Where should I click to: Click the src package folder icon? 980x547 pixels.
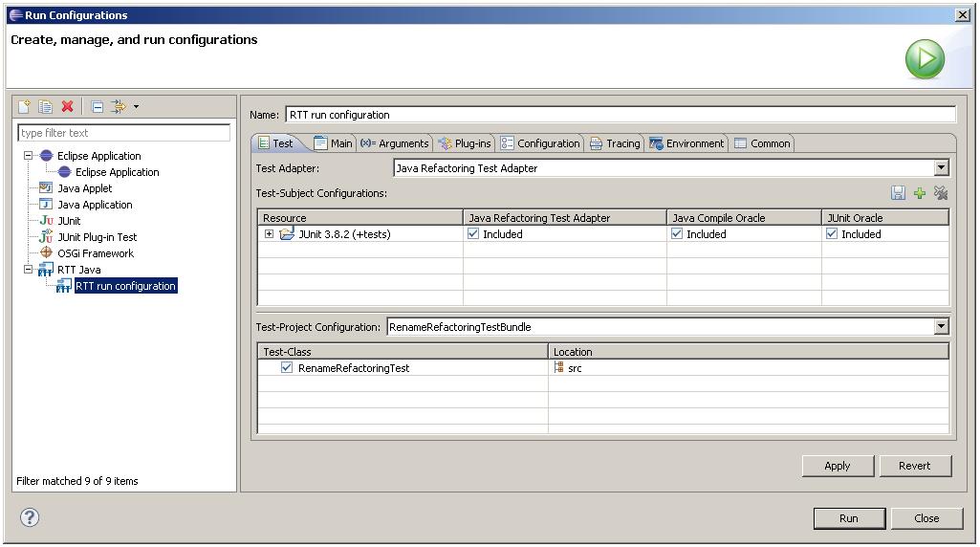pos(558,367)
